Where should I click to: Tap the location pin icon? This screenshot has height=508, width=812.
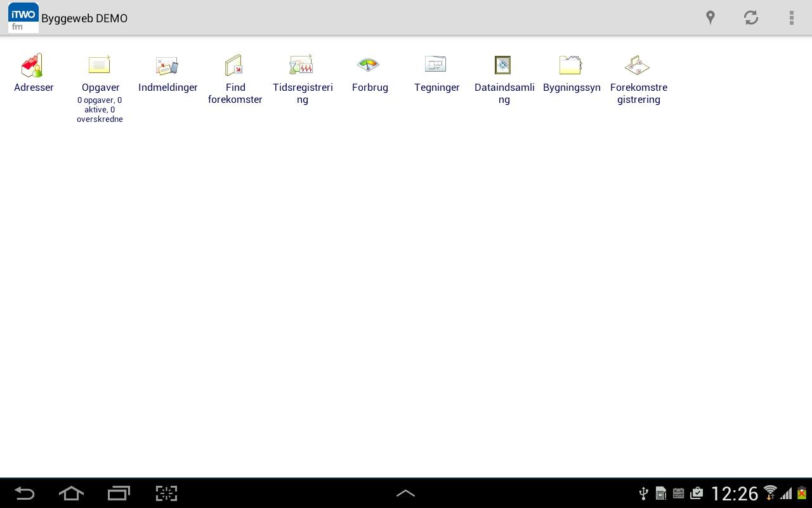click(710, 18)
